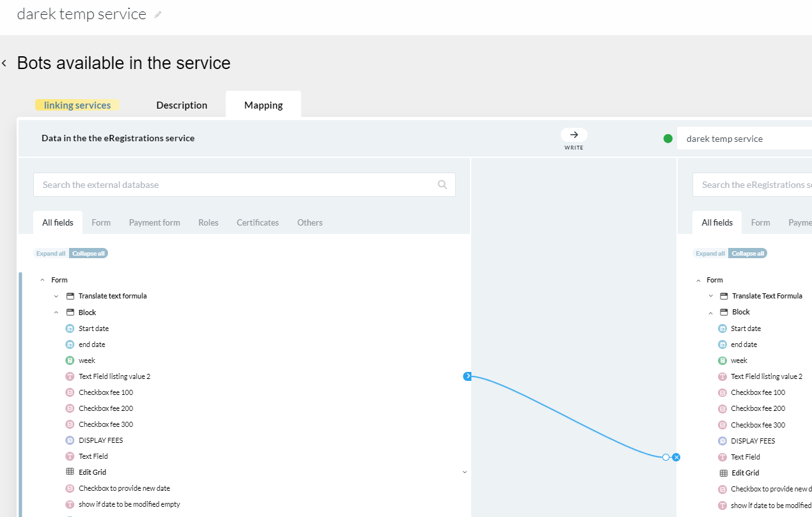Collapse the right Form tree node
Viewport: 812px width, 517px height.
click(698, 280)
